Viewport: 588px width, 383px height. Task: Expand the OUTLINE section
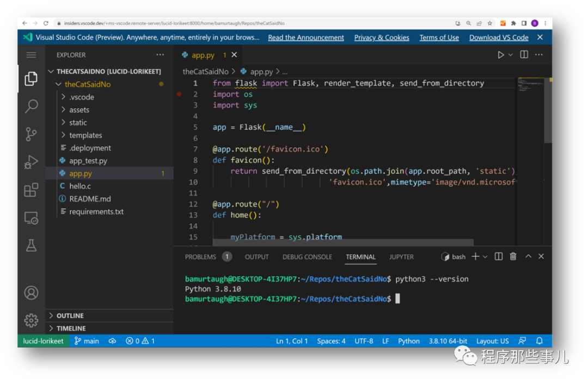110,315
